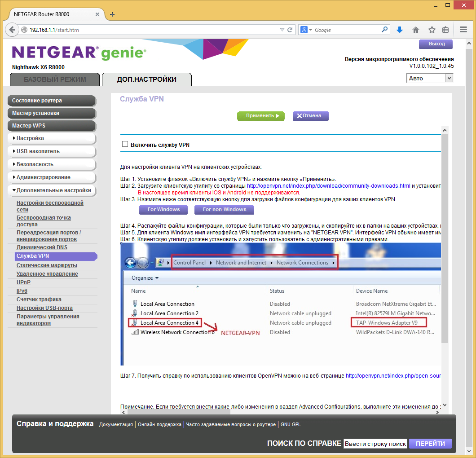The width and height of the screenshot is (476, 458).
Task: Click the page vertical scrollbar
Action: tap(469, 247)
